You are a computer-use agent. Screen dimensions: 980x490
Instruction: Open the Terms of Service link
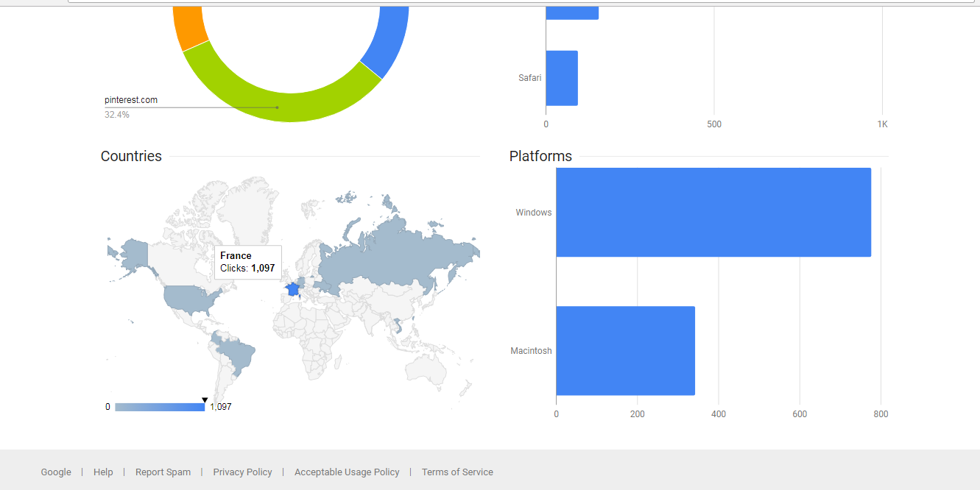457,472
